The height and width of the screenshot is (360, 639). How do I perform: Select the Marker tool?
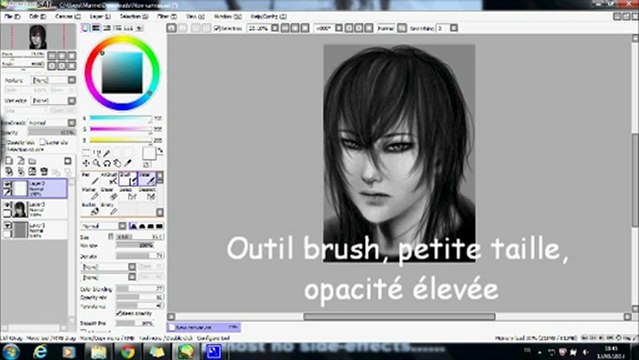(x=90, y=194)
